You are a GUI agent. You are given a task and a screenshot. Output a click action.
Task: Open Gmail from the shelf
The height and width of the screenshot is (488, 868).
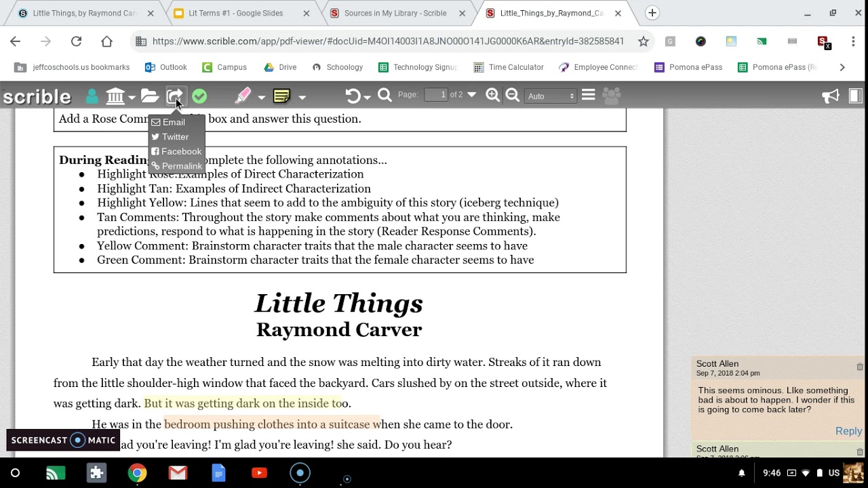(x=178, y=473)
